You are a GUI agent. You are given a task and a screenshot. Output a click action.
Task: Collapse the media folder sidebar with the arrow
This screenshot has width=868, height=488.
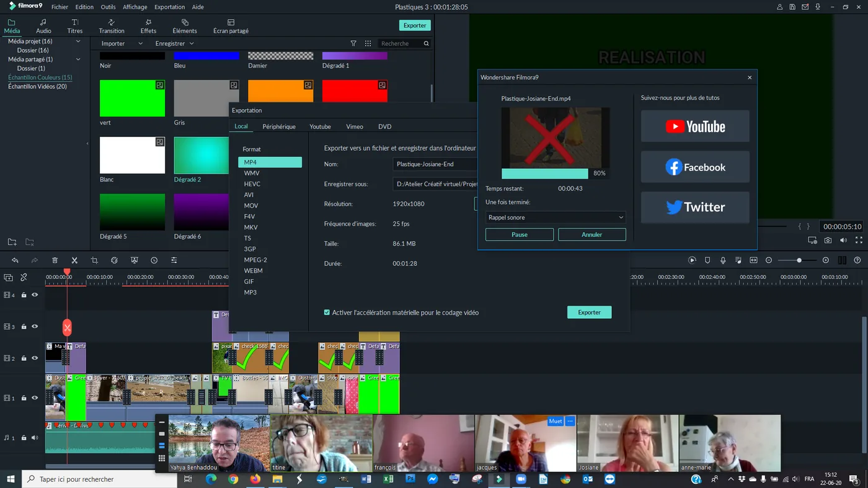87,143
